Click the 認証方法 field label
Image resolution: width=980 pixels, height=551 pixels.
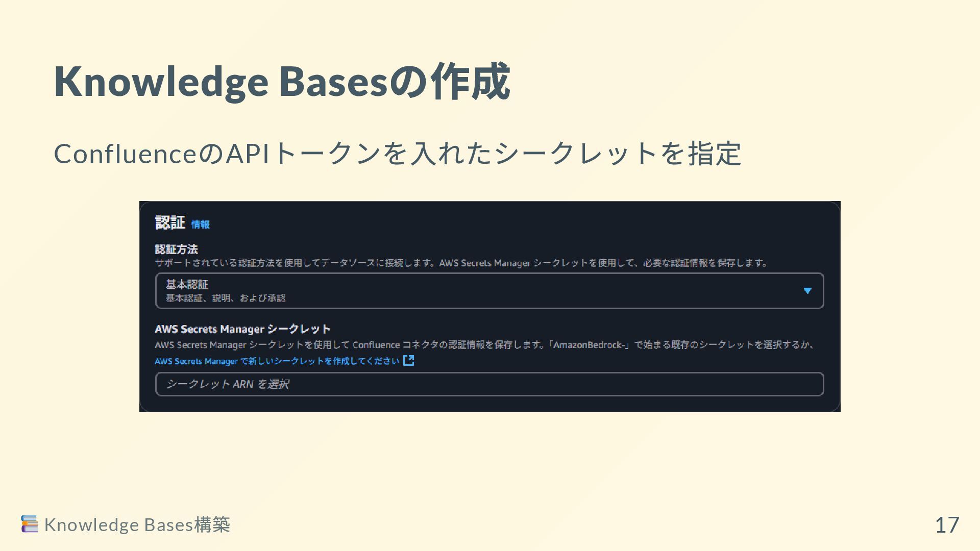pos(176,249)
